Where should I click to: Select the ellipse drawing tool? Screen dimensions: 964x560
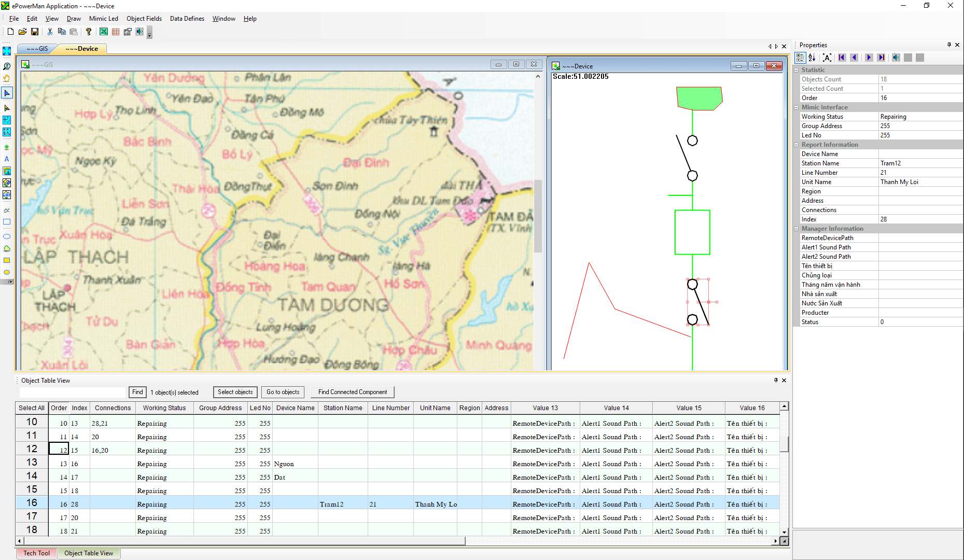tap(7, 236)
